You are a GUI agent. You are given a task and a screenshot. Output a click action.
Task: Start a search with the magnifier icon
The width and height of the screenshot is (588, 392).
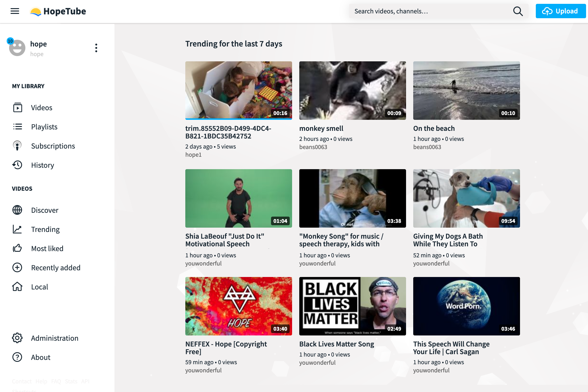[x=518, y=11]
